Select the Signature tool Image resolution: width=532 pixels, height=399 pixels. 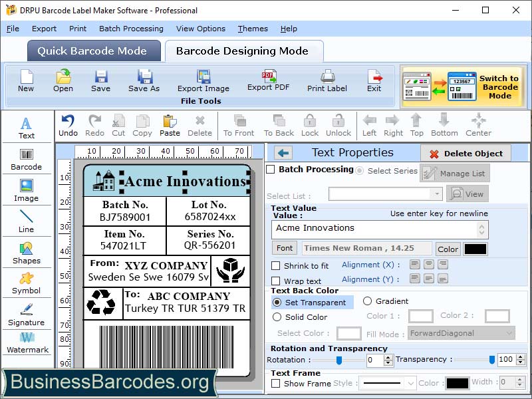[27, 315]
